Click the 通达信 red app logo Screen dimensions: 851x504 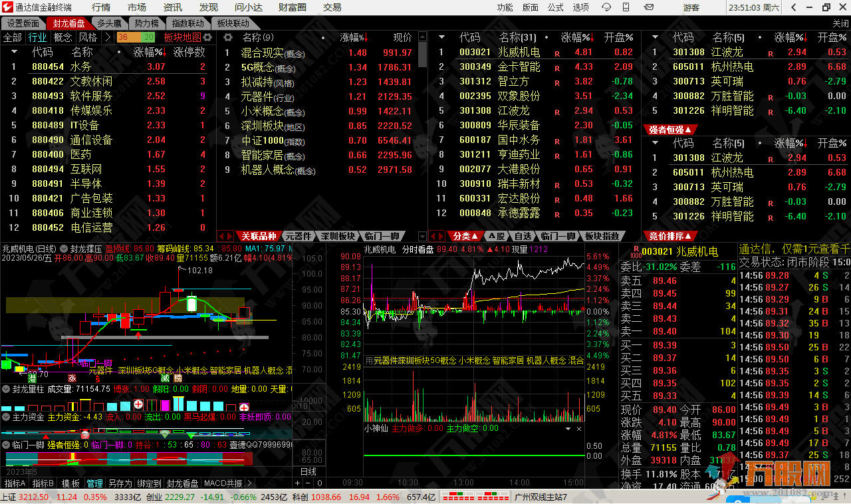click(7, 7)
